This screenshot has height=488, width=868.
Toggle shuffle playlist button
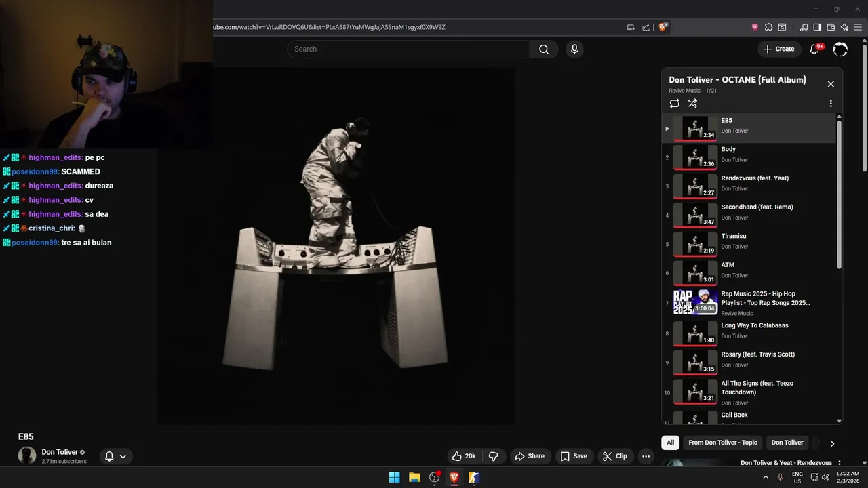[x=692, y=104]
